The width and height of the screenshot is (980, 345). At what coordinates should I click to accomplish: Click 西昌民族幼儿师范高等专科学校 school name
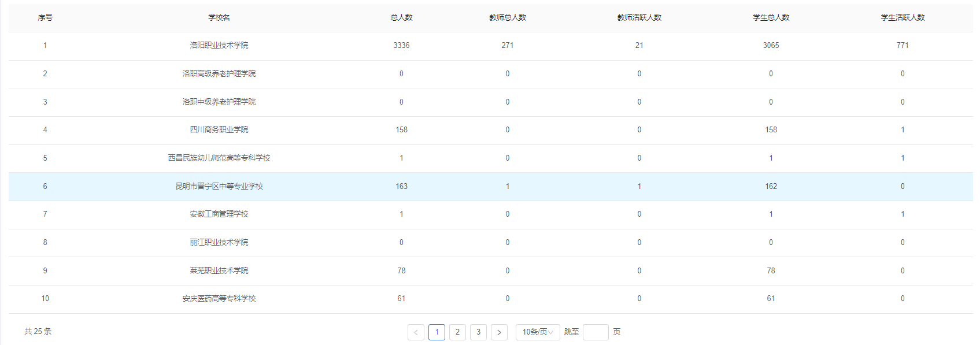(219, 158)
